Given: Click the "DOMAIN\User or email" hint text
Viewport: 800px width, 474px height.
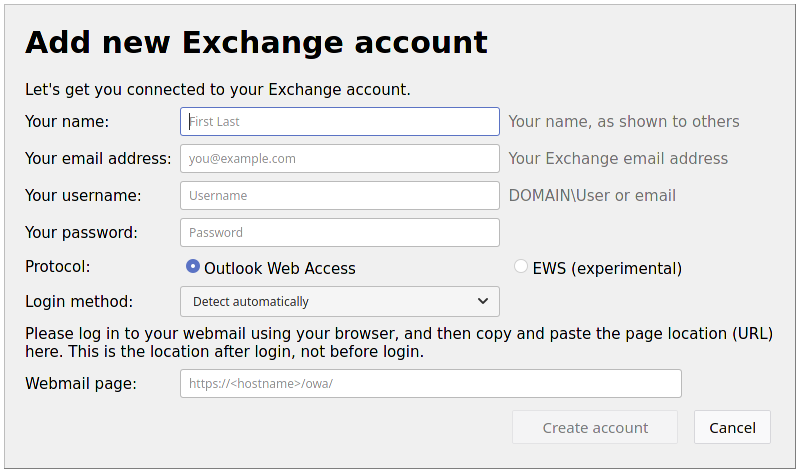Looking at the screenshot, I should pos(592,196).
